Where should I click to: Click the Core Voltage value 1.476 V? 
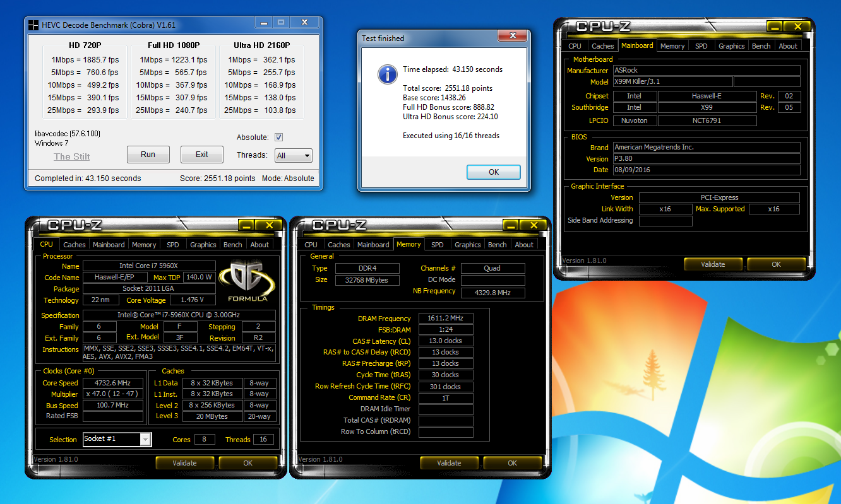point(193,300)
